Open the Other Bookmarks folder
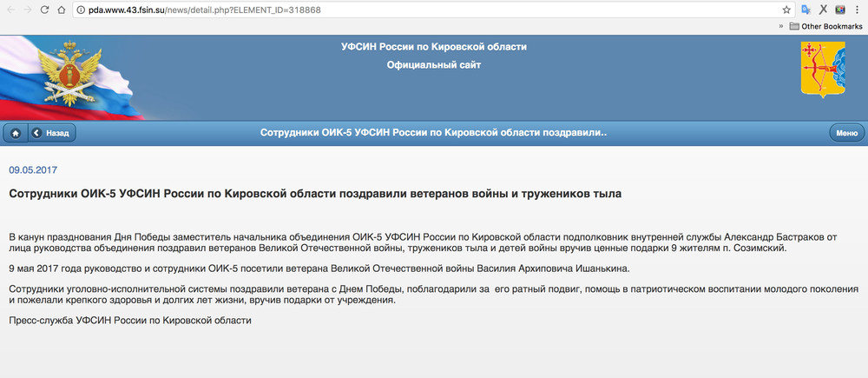The image size is (868, 378). click(x=825, y=26)
